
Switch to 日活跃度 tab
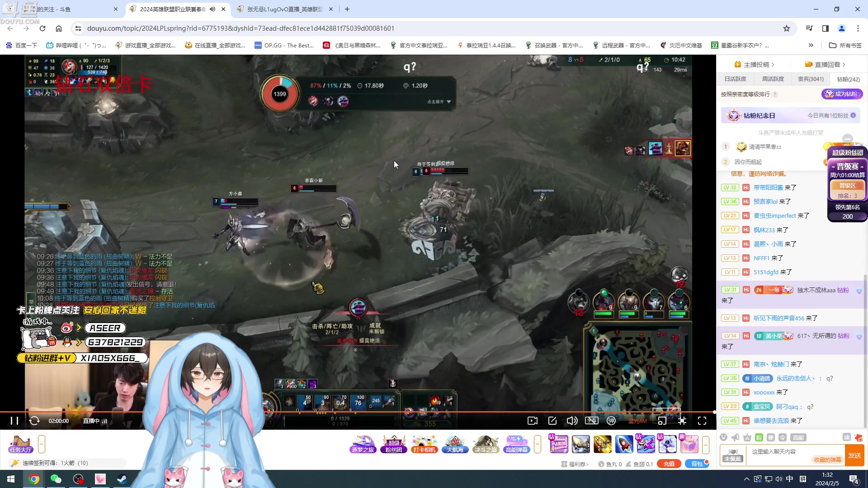(x=736, y=79)
